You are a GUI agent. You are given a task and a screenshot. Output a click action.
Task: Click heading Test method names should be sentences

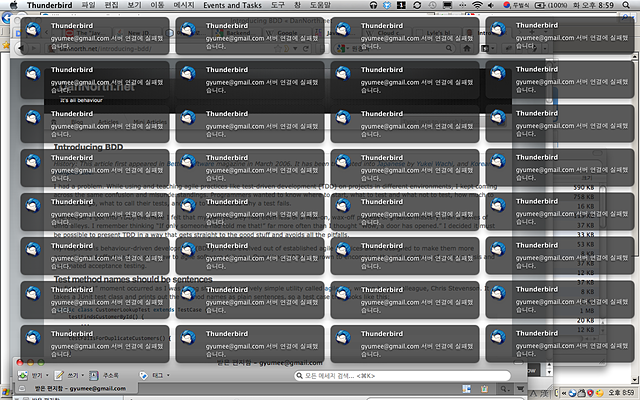[x=133, y=279]
